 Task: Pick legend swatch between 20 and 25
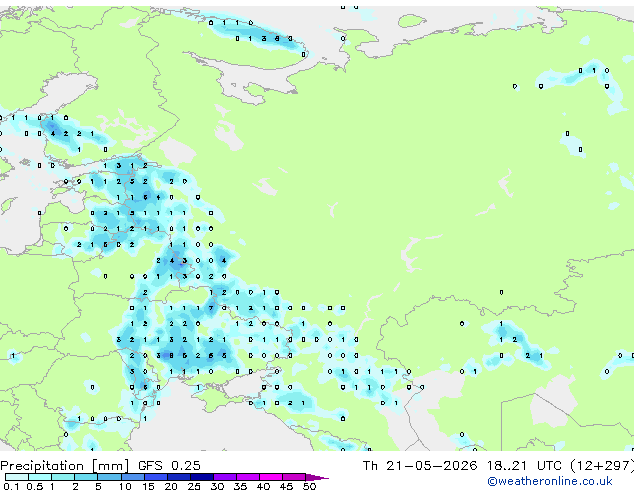178,477
